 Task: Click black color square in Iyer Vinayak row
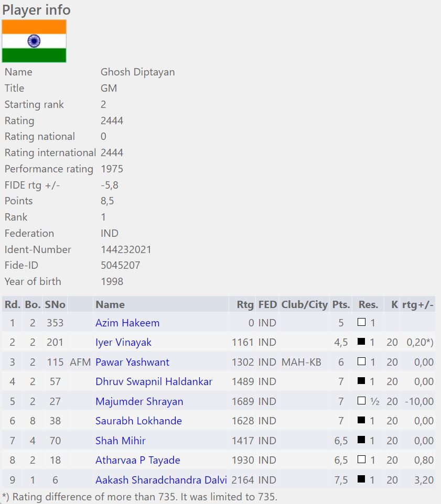(x=361, y=343)
